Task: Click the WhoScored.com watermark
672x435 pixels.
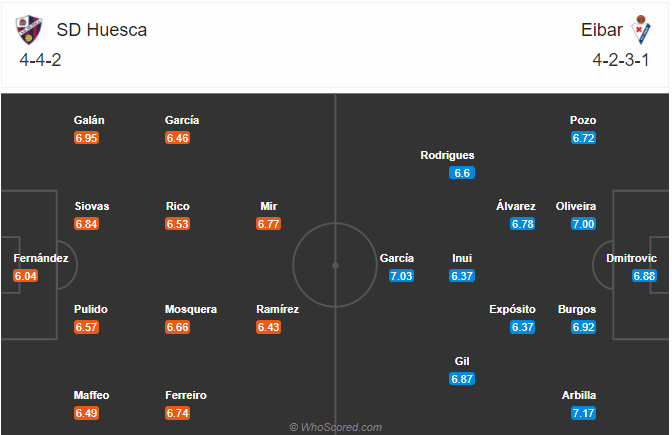Action: 336,427
